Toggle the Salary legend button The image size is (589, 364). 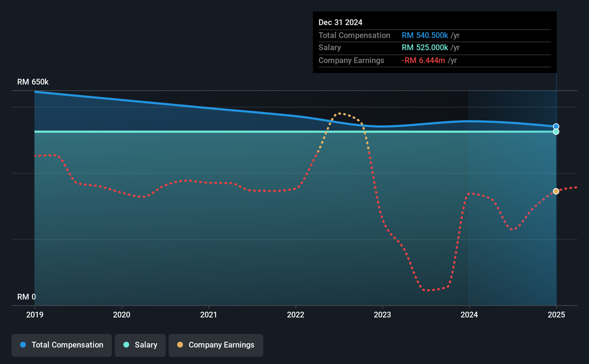click(x=140, y=345)
